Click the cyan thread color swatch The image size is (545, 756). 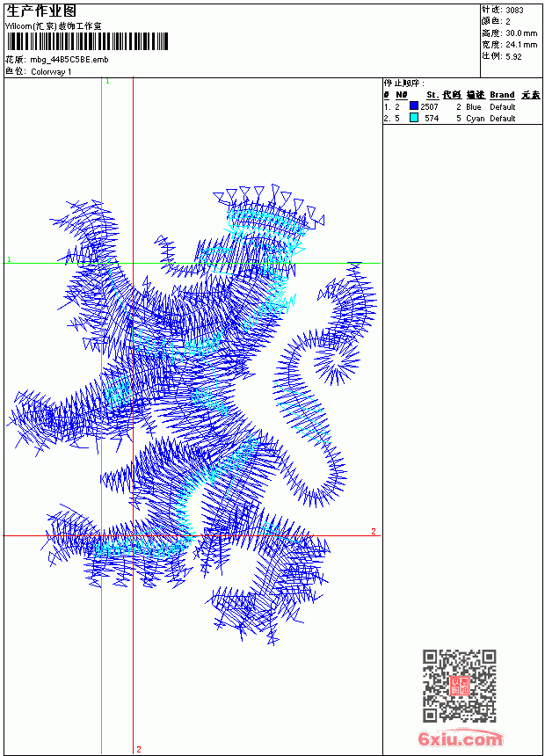pos(414,117)
